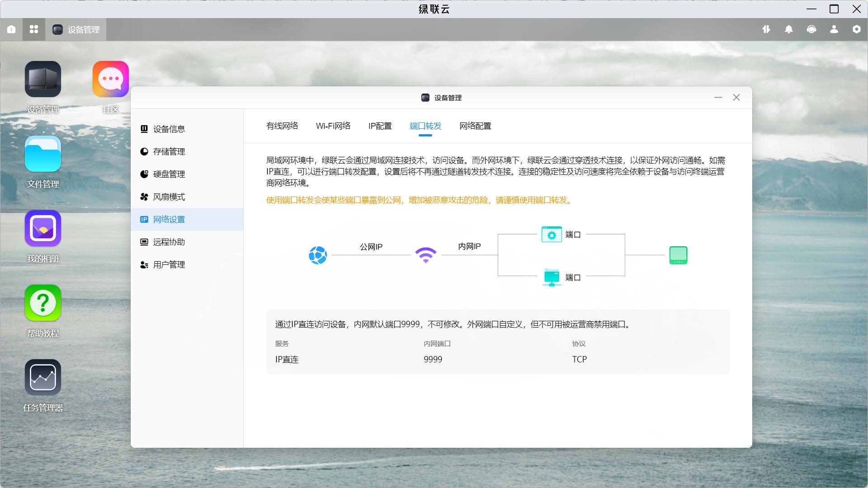This screenshot has height=488, width=868.
Task: Switch to the 有线网络 tab
Action: 282,126
